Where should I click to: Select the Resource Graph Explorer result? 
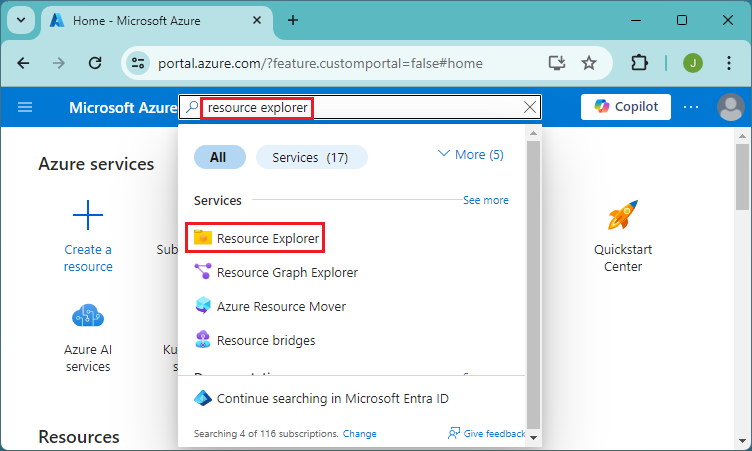coord(287,272)
